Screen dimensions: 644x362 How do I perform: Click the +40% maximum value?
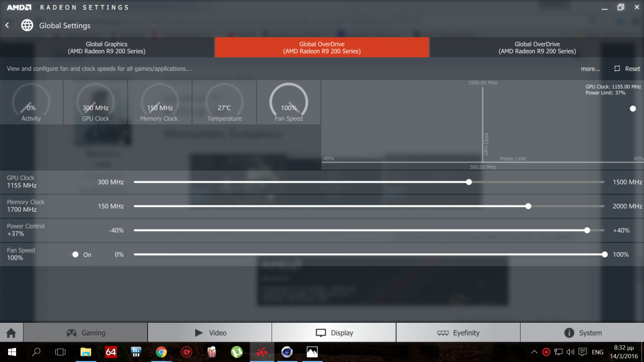(x=621, y=230)
